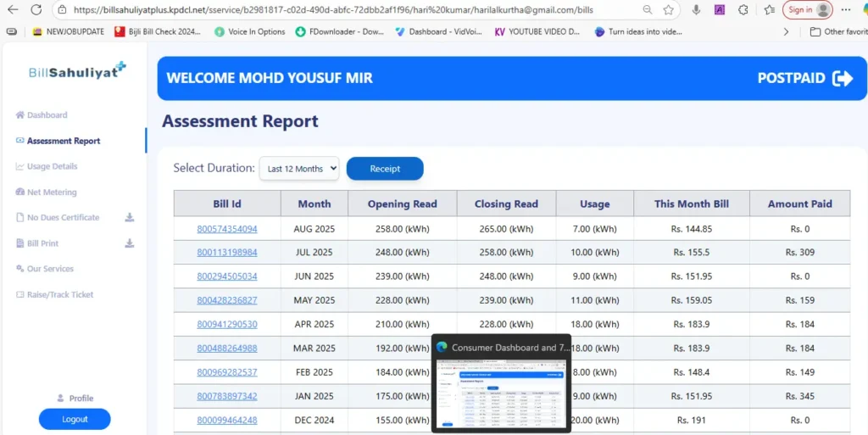Viewport: 868px width, 435px height.
Task: Download the No Dues Certificate via its download icon
Action: 130,218
